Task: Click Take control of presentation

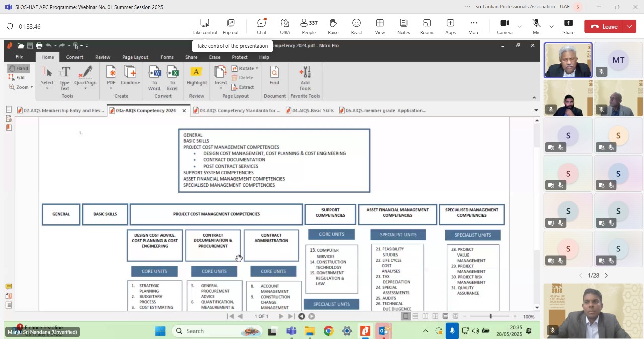Action: (204, 26)
